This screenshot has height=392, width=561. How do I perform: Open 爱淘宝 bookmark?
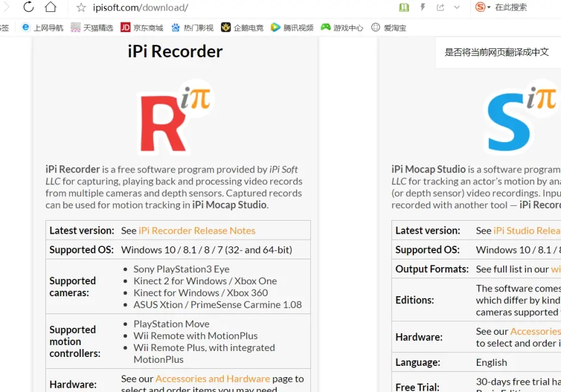pyautogui.click(x=389, y=27)
